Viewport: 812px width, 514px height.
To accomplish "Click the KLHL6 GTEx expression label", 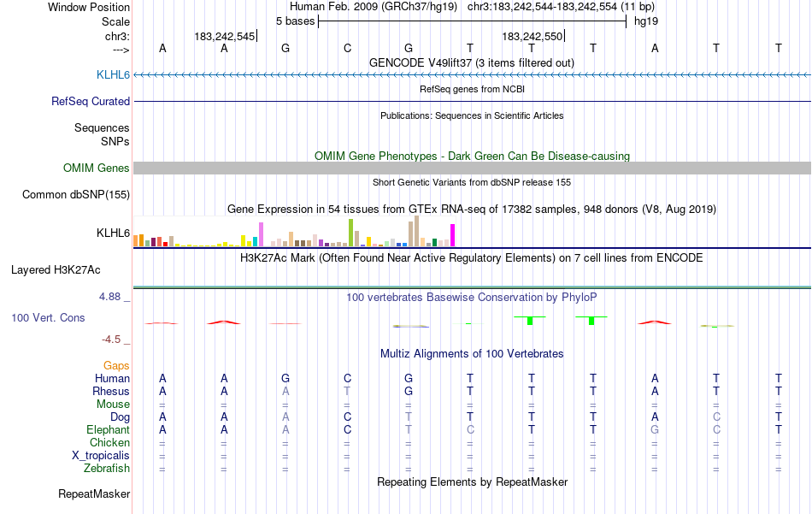I will click(x=113, y=233).
